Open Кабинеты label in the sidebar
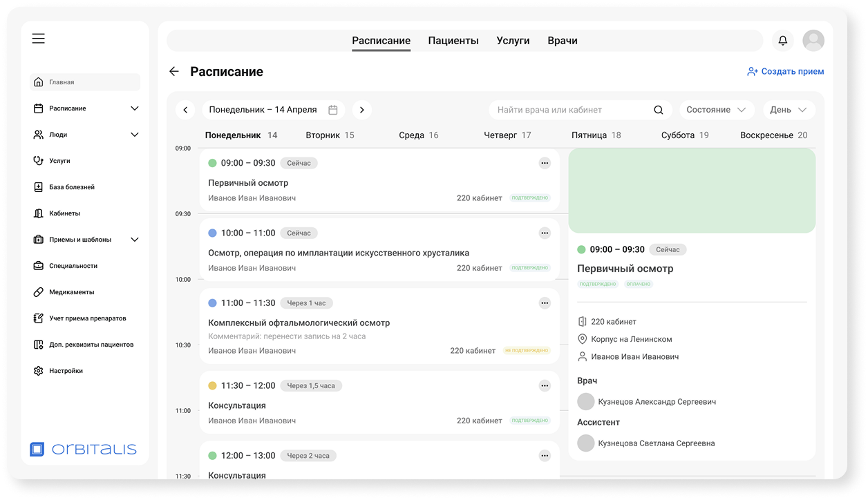The height and width of the screenshot is (500, 868). pos(65,213)
